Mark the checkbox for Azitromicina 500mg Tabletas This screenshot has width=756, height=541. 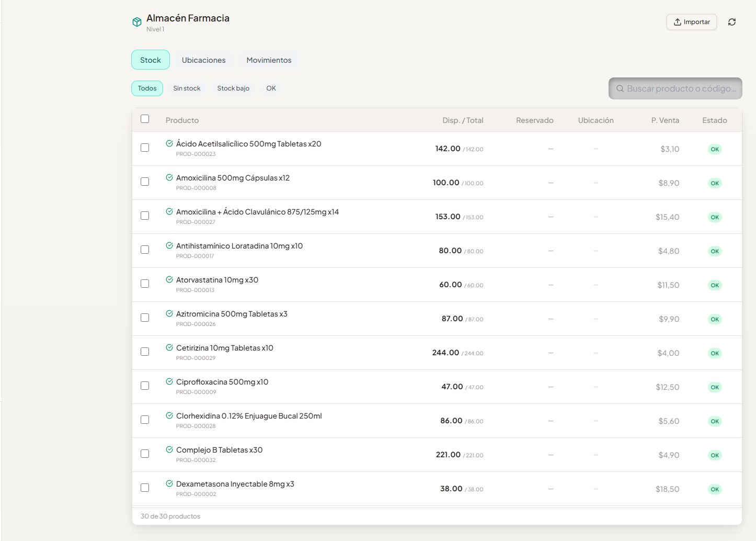(145, 318)
